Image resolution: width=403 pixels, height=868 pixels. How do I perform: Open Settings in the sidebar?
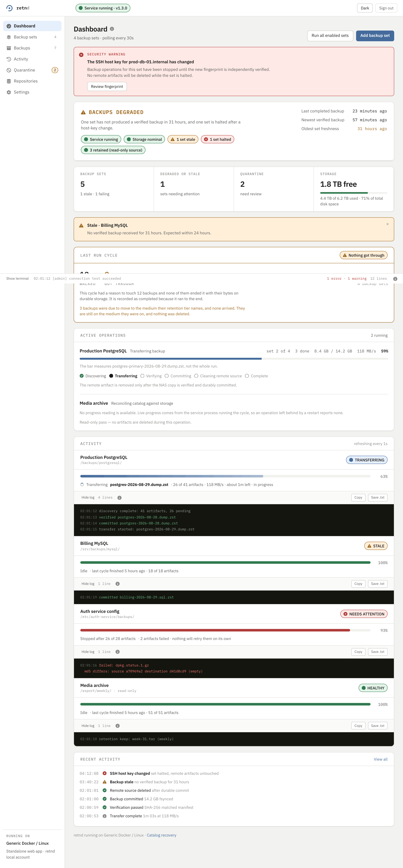32,92
